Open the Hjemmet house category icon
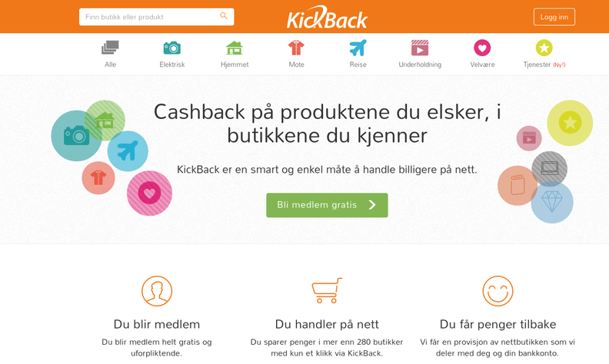The height and width of the screenshot is (364, 609). (235, 48)
